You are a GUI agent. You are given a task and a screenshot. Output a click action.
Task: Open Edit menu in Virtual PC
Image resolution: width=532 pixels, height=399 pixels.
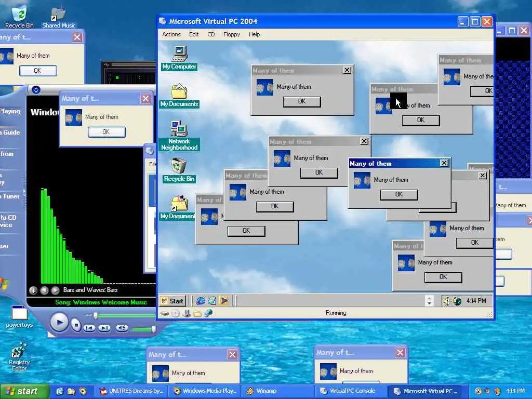point(194,34)
